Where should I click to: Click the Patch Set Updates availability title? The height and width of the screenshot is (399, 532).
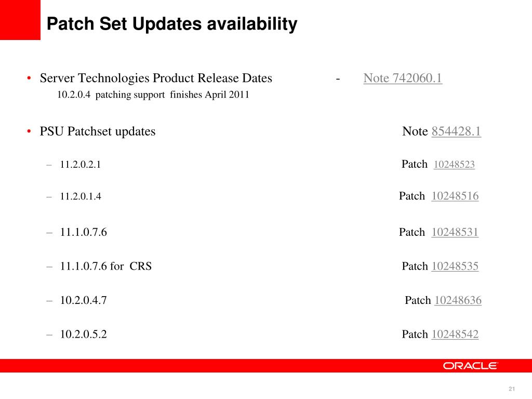172,24
